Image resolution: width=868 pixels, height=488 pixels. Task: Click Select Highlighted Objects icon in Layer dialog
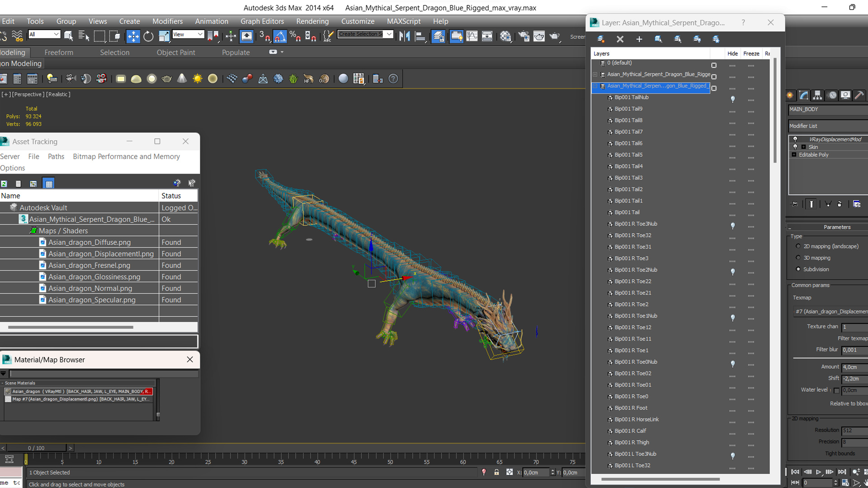658,39
